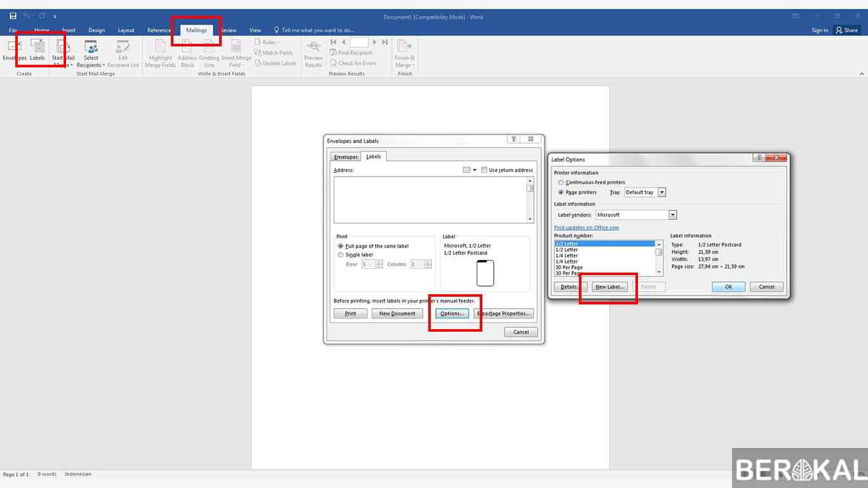Click the label preview thumbnail

(485, 273)
